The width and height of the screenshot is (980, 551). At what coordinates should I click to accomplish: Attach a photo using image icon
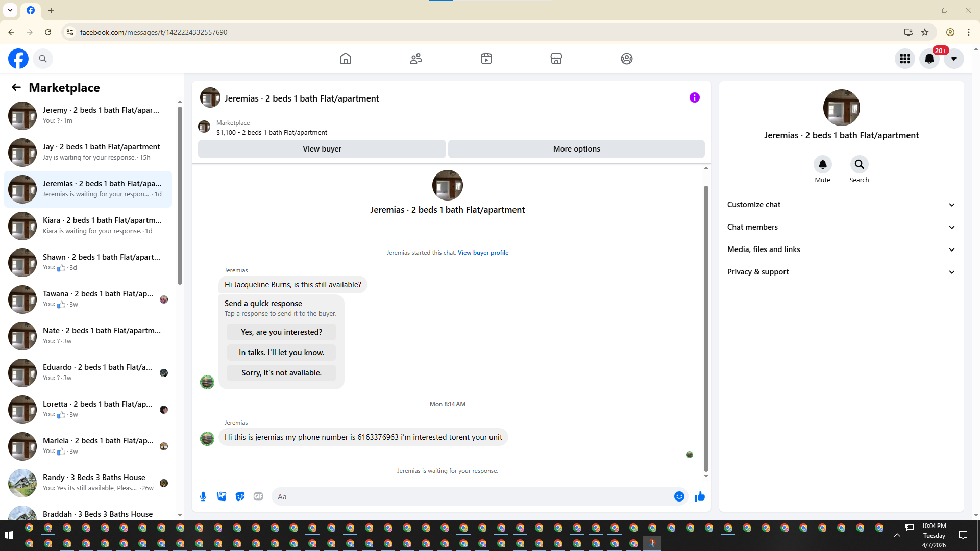pos(222,496)
